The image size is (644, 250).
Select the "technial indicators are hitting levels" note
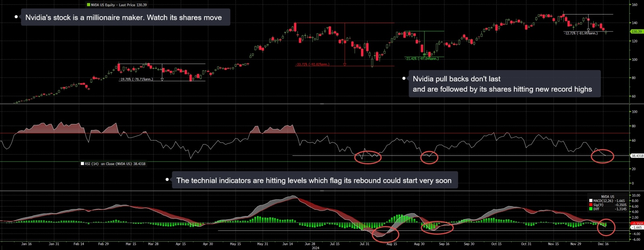pos(315,180)
